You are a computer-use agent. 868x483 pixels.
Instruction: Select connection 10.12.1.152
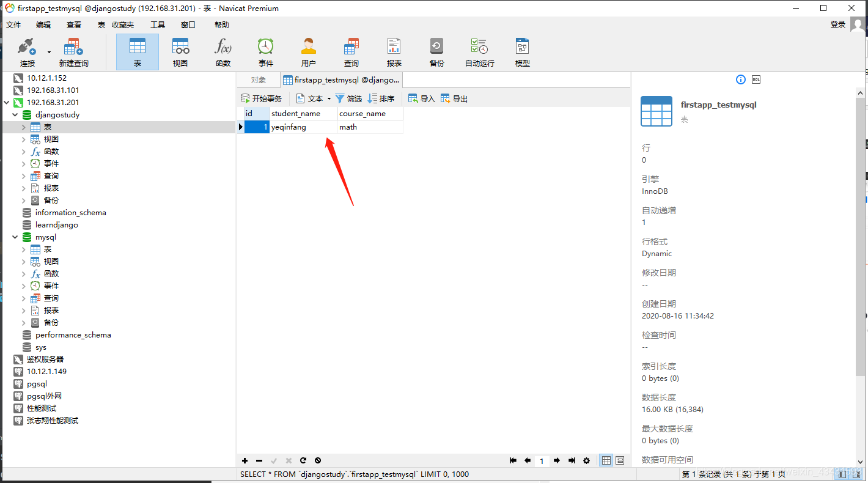46,78
